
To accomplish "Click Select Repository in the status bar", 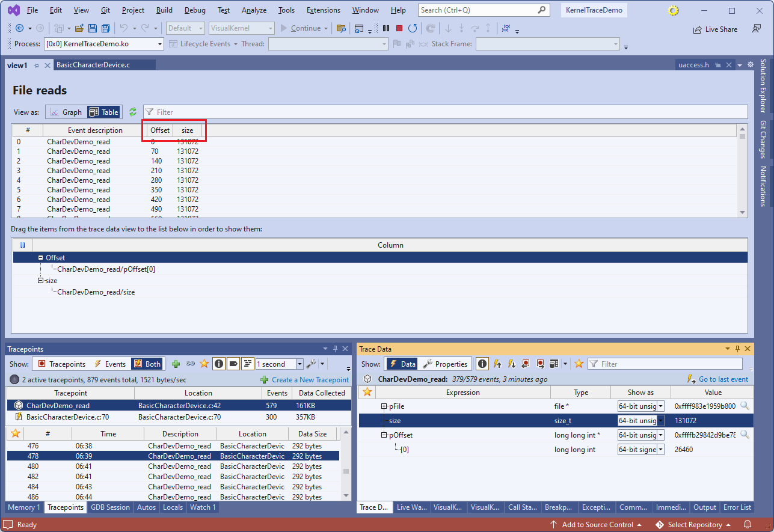I will [x=694, y=525].
